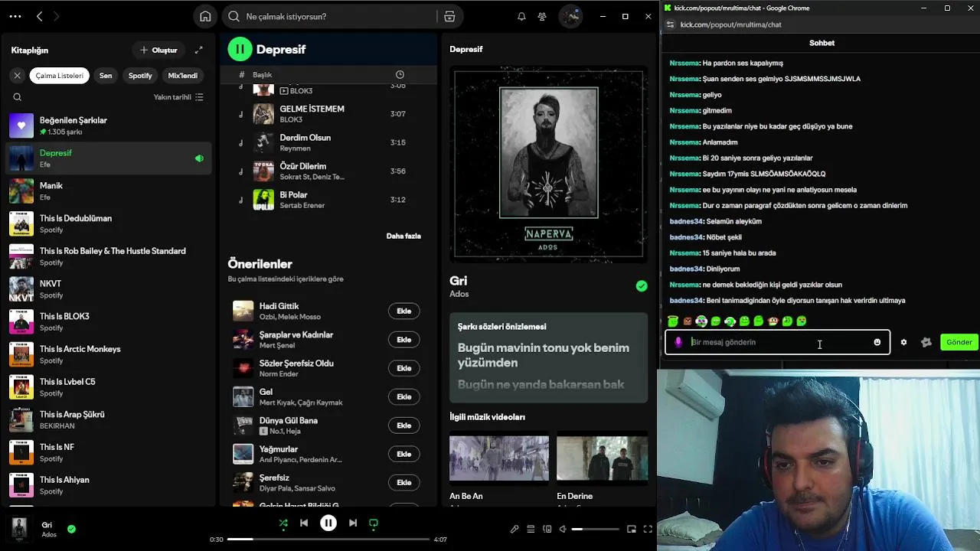
Task: Pause the Depresif playlist via green button
Action: tap(240, 49)
